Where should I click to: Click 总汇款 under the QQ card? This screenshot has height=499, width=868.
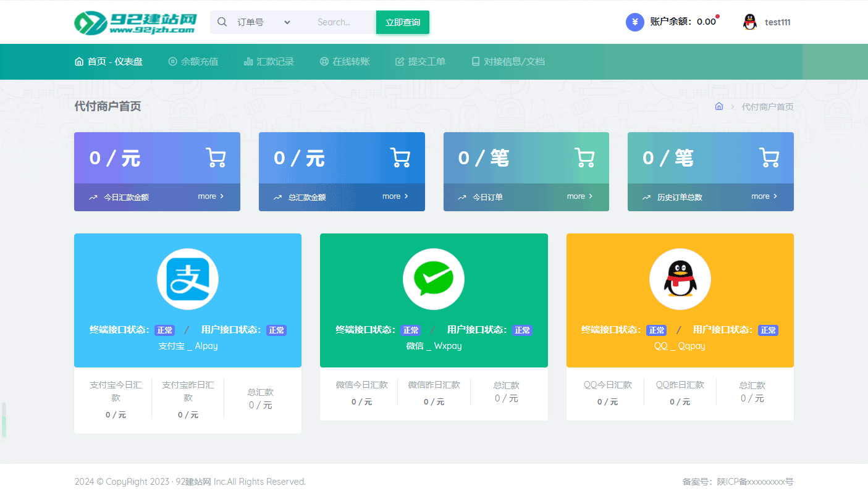(752, 385)
